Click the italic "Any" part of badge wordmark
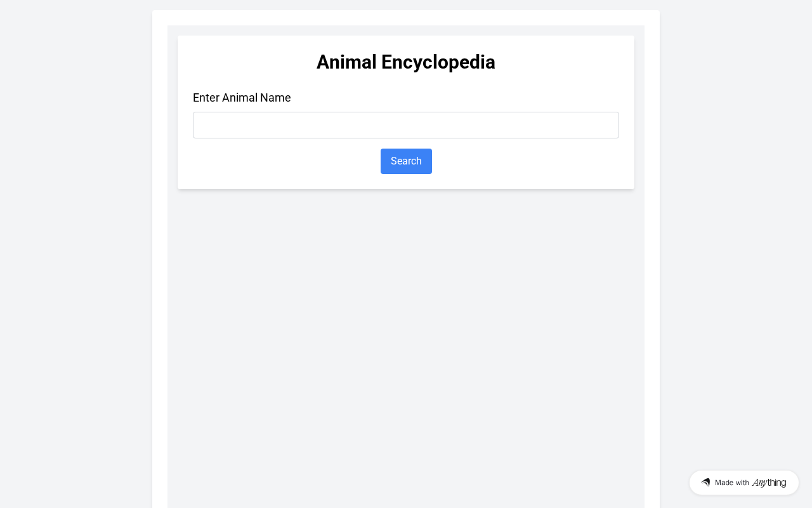The image size is (812, 508). [x=759, y=483]
